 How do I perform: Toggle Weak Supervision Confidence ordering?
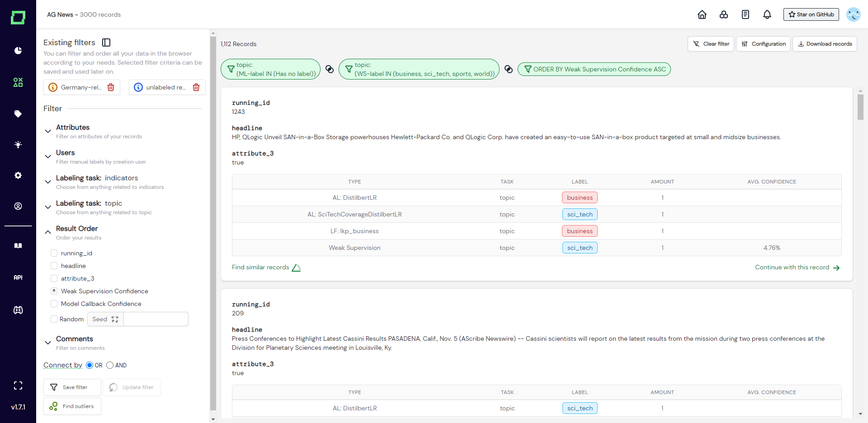pos(54,291)
